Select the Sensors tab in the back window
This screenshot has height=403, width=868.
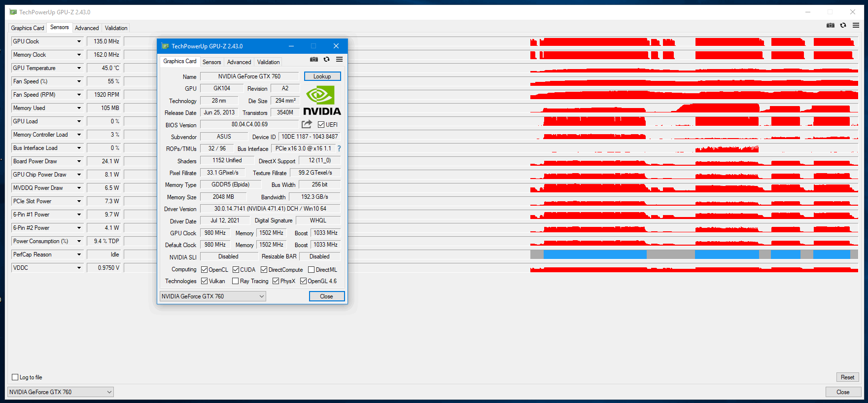tap(60, 27)
